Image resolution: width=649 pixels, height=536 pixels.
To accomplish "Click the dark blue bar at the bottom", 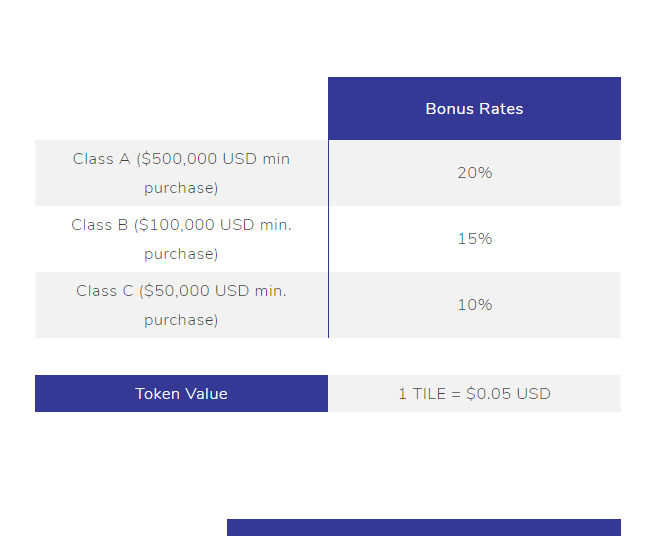I will (423, 527).
